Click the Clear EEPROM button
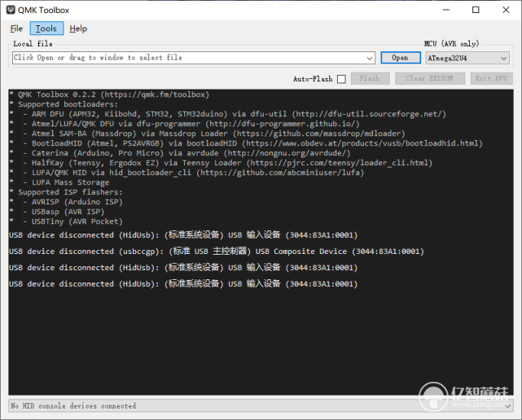The image size is (522, 420). coord(429,78)
